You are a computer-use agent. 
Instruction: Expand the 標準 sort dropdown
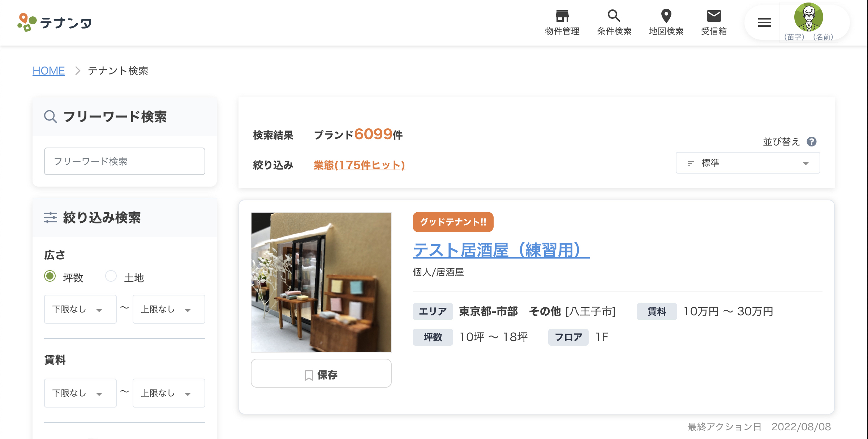click(x=748, y=163)
